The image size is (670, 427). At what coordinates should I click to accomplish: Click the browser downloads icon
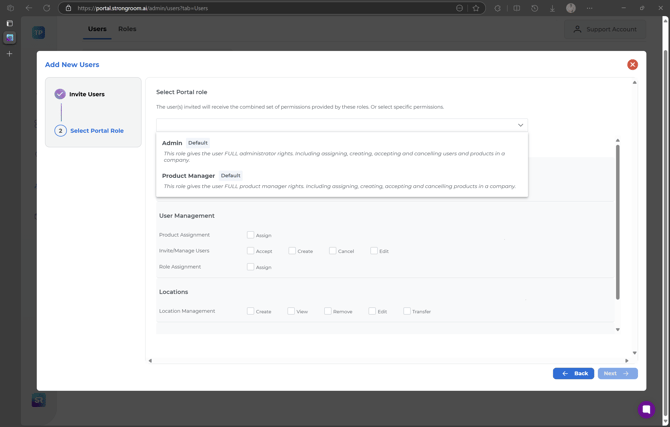point(552,8)
